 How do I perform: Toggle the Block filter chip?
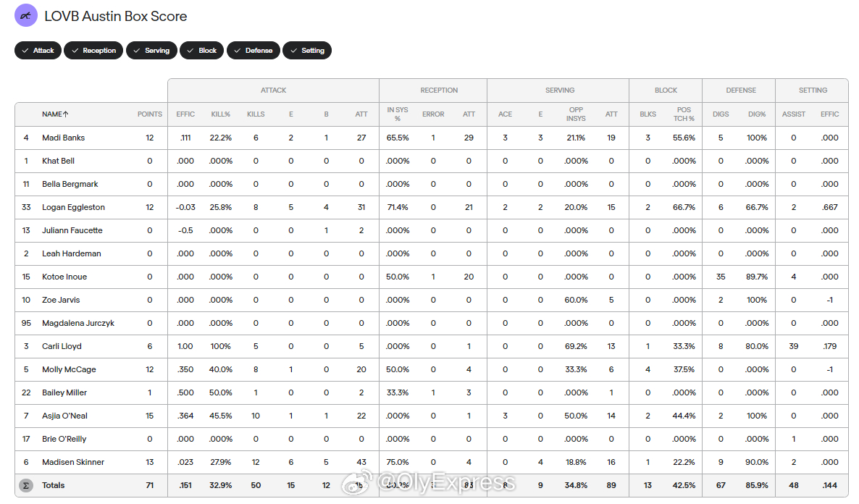tap(201, 51)
